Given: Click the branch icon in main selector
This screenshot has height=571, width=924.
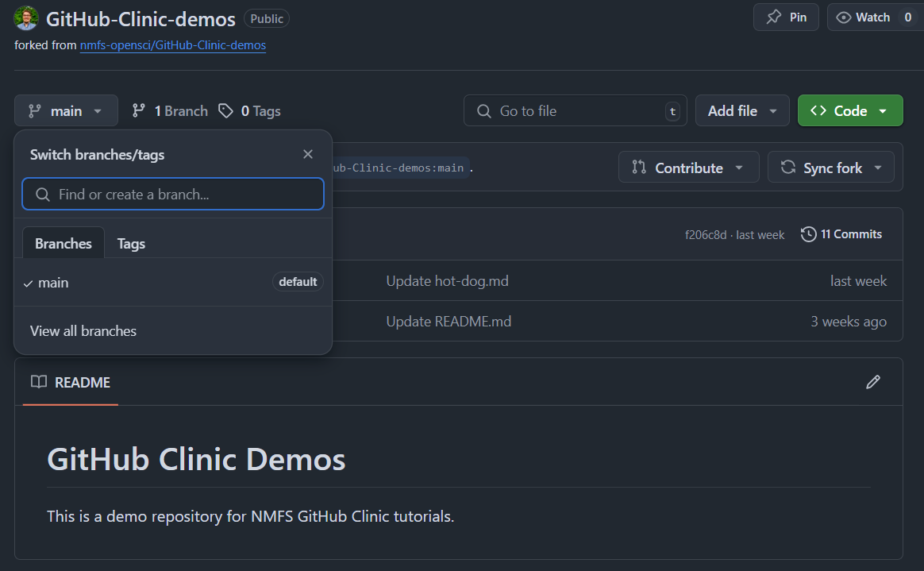Looking at the screenshot, I should coord(35,110).
